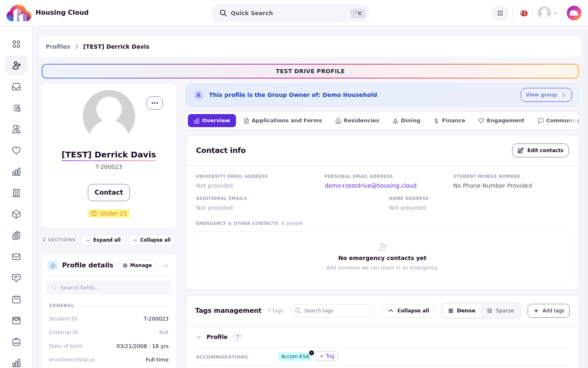Viewport: 588px width, 368px height.
Task: Click Collapse all sections in sidebar
Action: coord(152,240)
